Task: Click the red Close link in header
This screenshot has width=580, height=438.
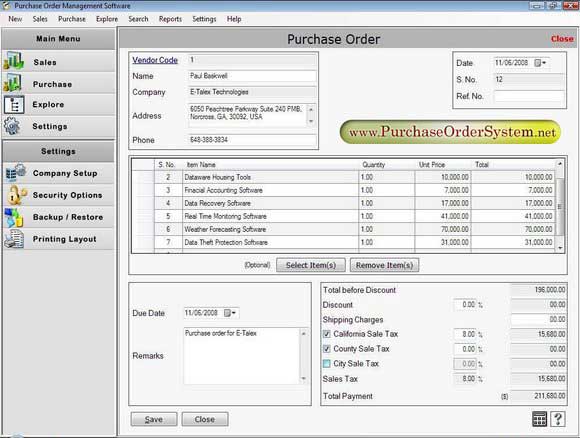Action: (x=562, y=38)
